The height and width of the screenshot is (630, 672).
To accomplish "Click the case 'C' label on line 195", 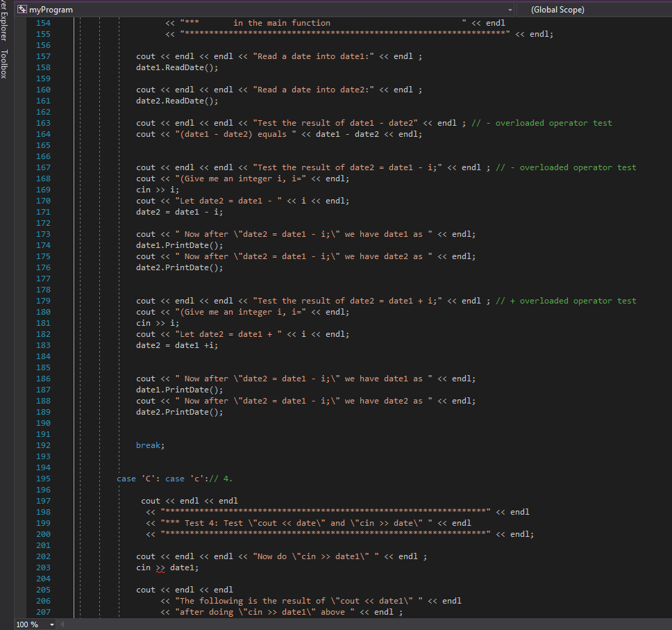I will point(138,479).
